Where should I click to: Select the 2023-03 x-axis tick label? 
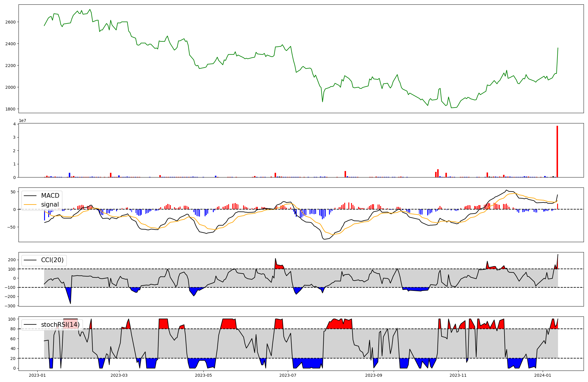tap(119, 375)
